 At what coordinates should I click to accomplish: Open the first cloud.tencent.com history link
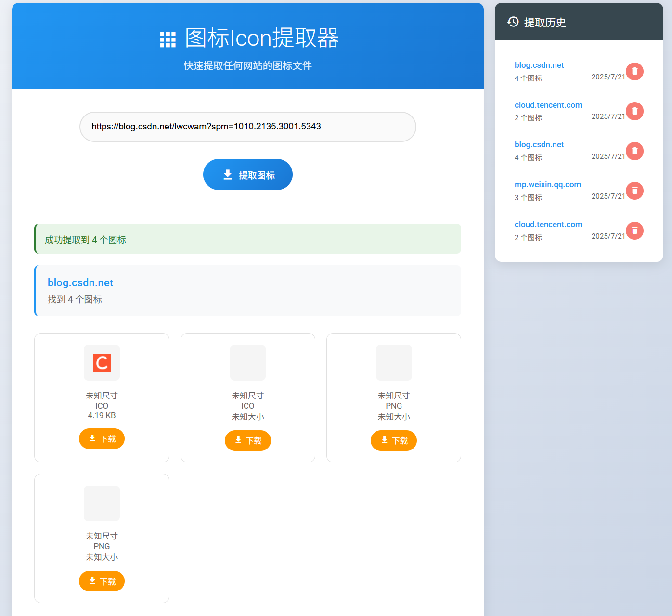pyautogui.click(x=548, y=105)
